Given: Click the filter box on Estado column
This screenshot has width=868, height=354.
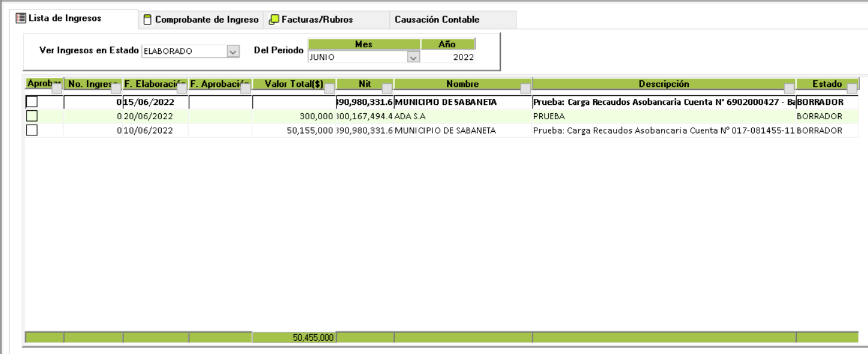Looking at the screenshot, I should pyautogui.click(x=852, y=89).
